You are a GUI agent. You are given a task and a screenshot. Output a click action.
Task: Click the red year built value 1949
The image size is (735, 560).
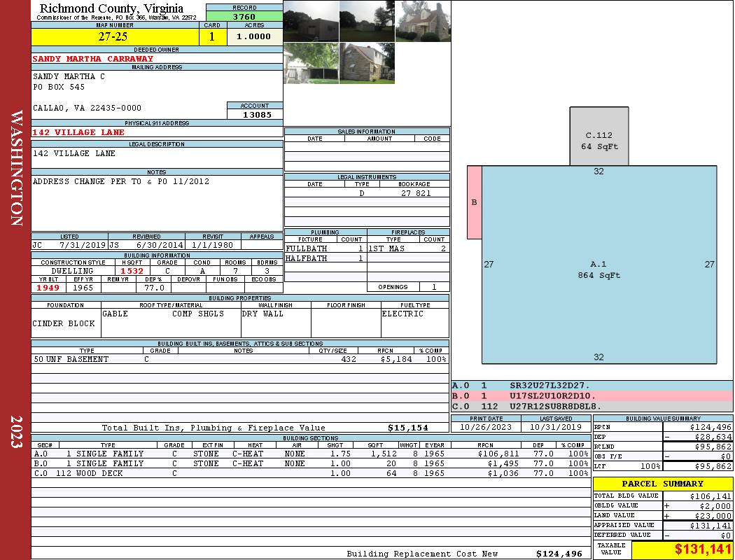coord(48,288)
